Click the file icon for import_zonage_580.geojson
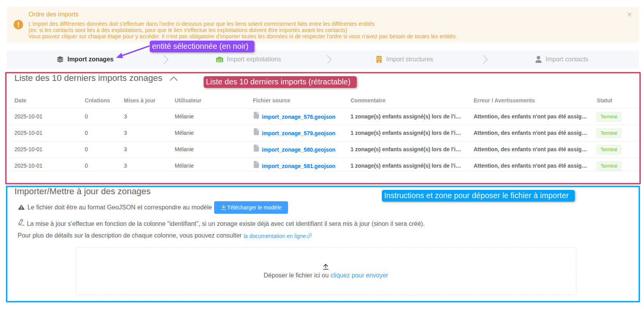 [x=256, y=148]
